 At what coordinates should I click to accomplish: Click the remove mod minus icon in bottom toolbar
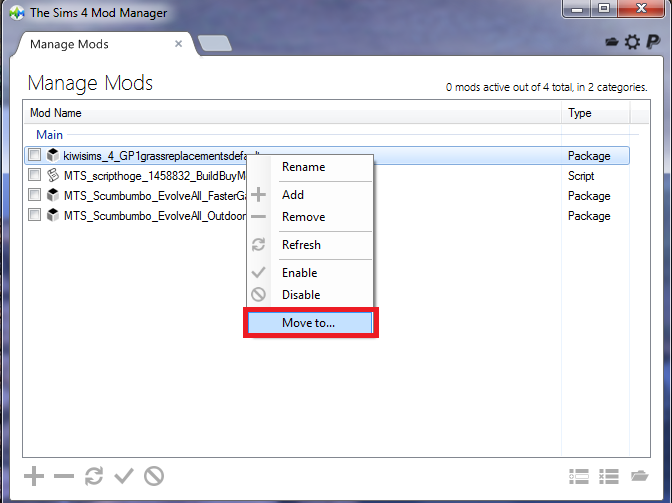pos(64,476)
